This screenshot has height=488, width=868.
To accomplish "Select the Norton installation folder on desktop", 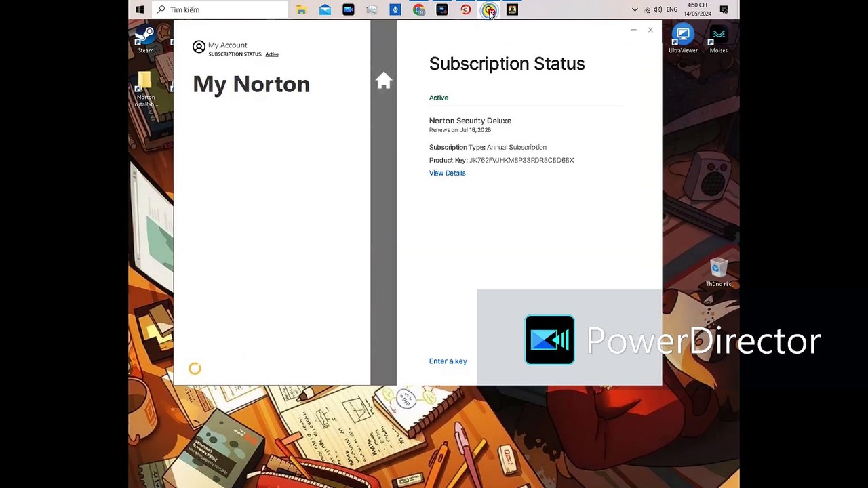I will coord(145,89).
